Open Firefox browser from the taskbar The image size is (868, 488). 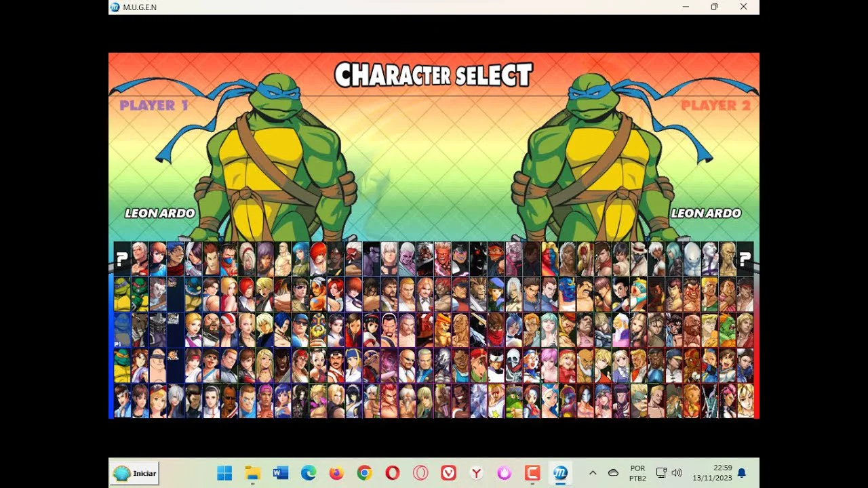click(x=336, y=473)
